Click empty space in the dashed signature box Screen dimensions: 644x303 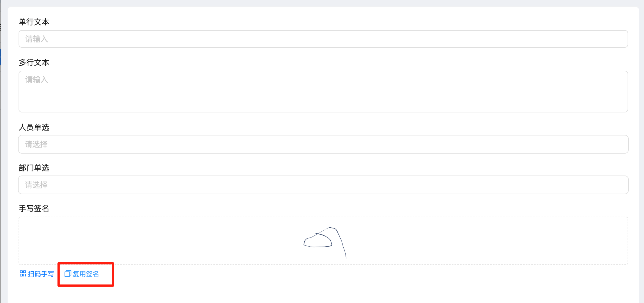pos(150,240)
